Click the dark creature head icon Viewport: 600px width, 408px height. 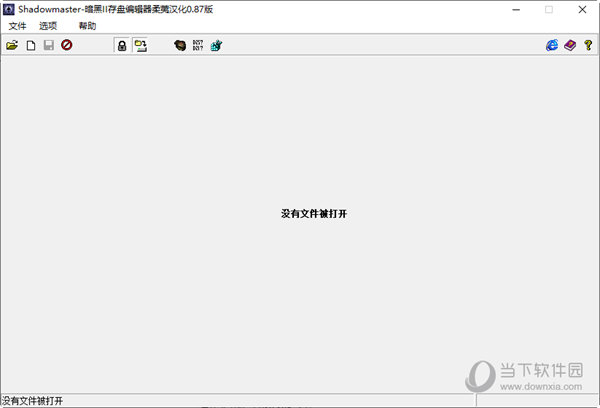(x=180, y=46)
